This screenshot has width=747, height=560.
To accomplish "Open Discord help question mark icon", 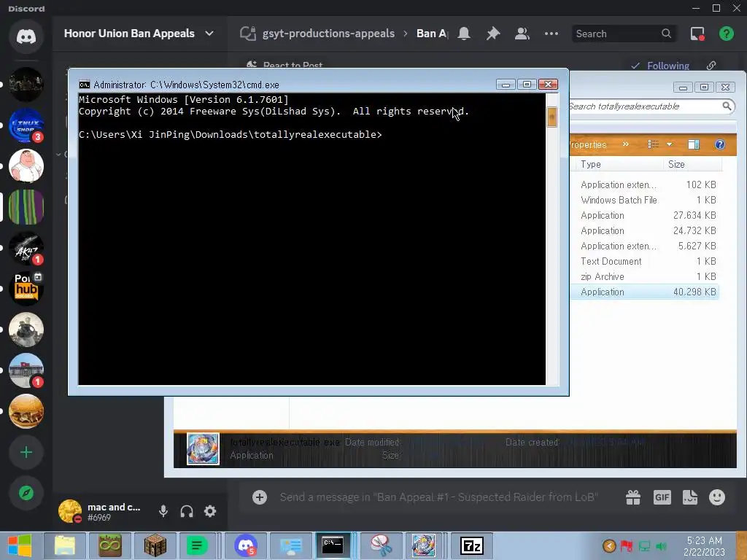I will click(x=726, y=34).
